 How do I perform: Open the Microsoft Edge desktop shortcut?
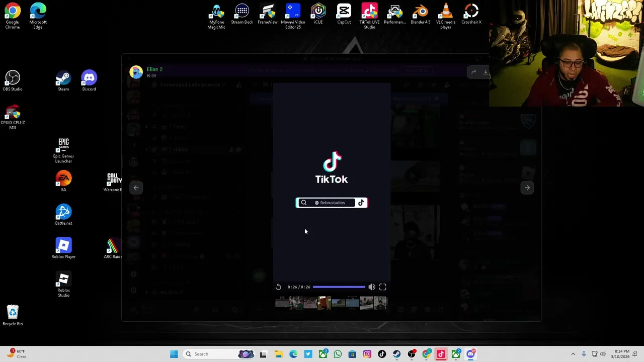click(38, 15)
